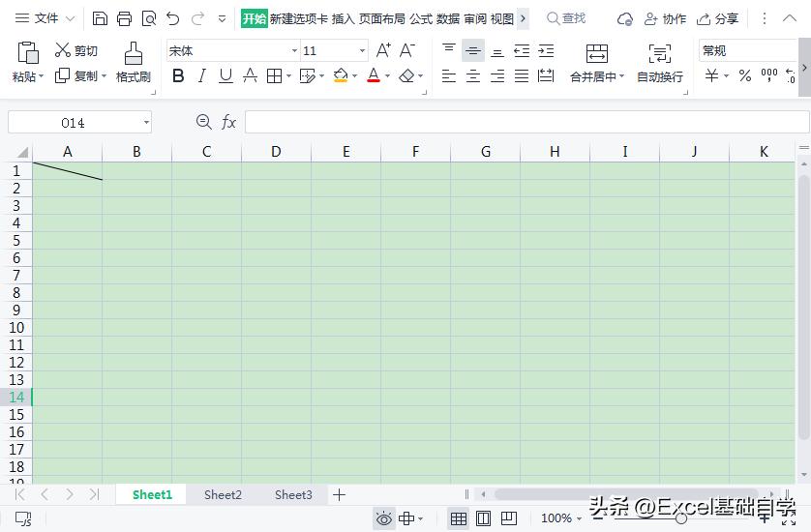Decrease font size with A- icon
Image resolution: width=811 pixels, height=532 pixels.
pos(407,50)
